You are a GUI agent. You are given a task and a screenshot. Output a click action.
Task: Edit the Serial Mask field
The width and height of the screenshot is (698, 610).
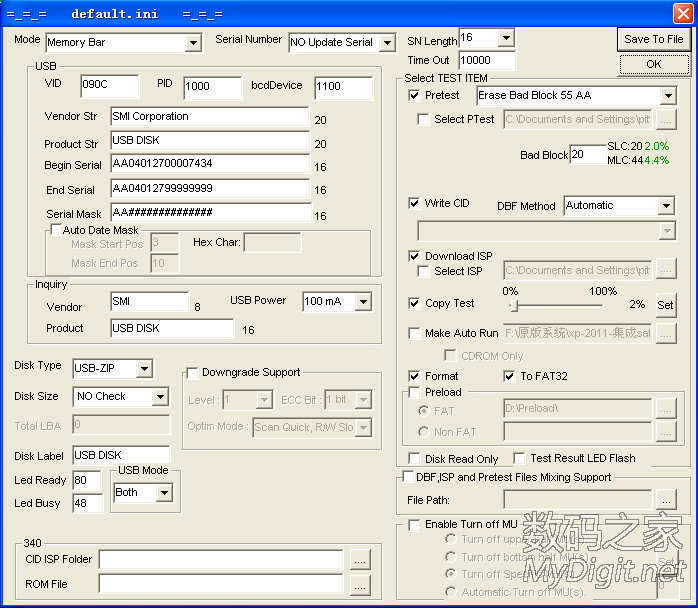[x=211, y=212]
